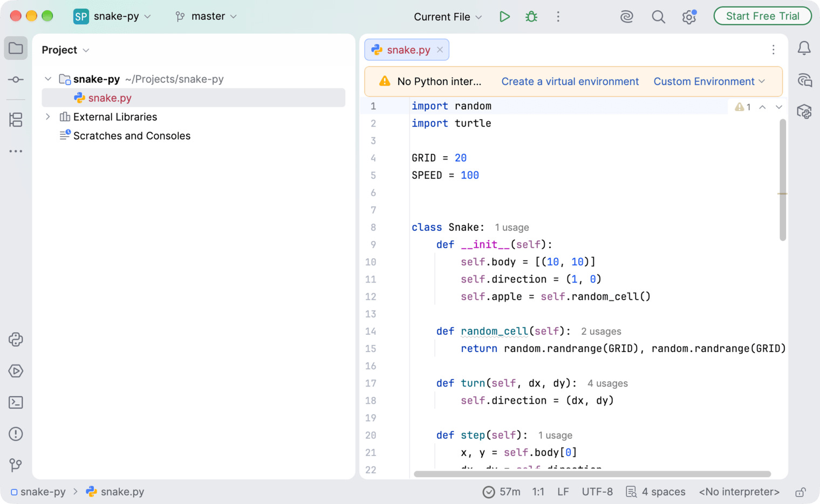This screenshot has height=504, width=820.
Task: Click the 4 spaces indent setting
Action: [655, 492]
